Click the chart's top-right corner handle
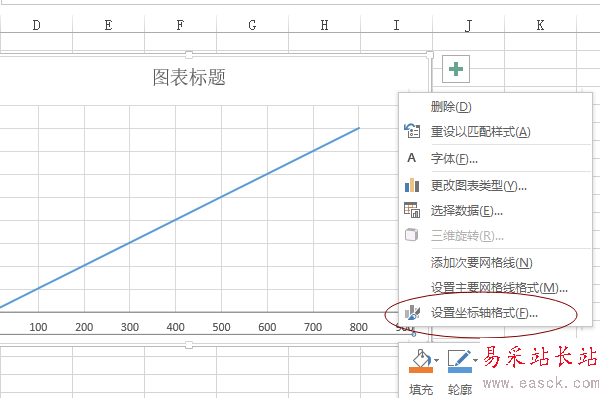Image resolution: width=600 pixels, height=398 pixels. tap(430, 55)
